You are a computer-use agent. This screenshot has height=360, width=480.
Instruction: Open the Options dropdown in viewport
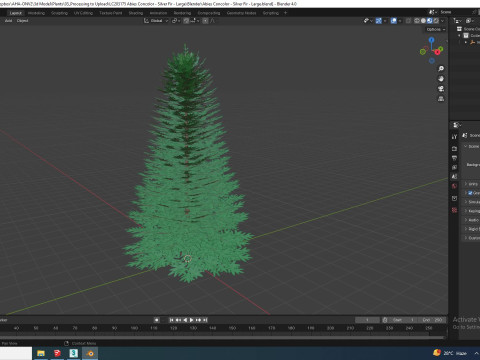click(x=436, y=29)
